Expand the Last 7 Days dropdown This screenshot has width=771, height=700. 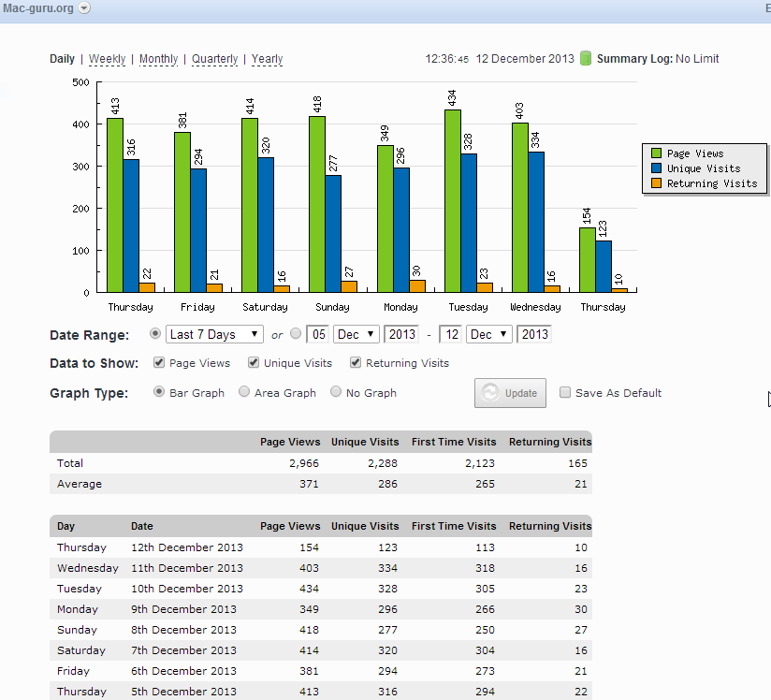(214, 334)
